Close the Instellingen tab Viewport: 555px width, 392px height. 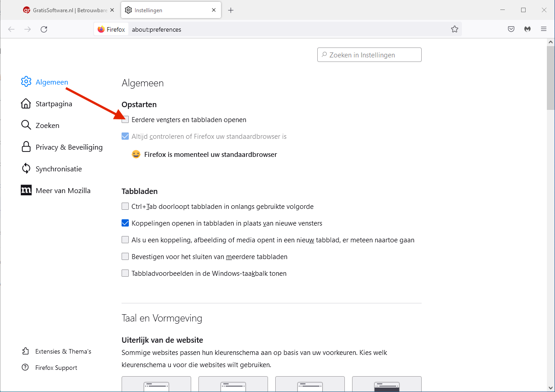(213, 10)
